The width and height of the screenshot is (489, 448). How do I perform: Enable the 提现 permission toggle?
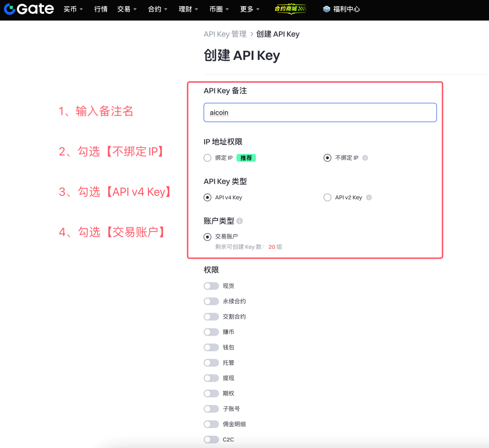[x=211, y=378]
